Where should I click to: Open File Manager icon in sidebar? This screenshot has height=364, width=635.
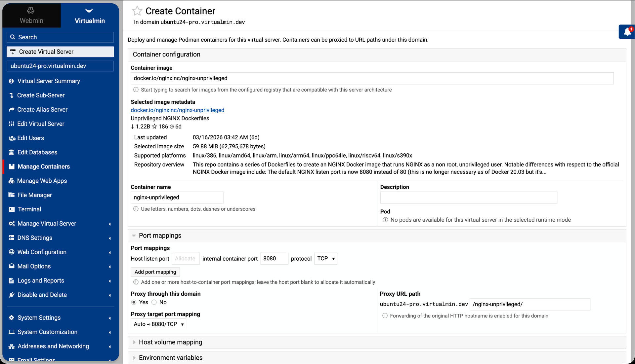click(x=12, y=195)
